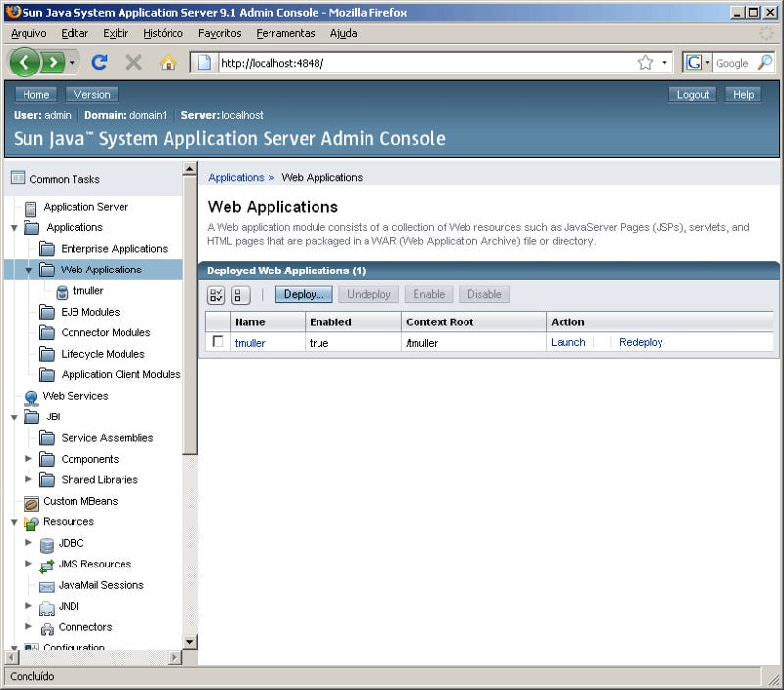This screenshot has width=784, height=690.
Task: Expand the Shared Libraries tree node
Action: click(x=29, y=479)
